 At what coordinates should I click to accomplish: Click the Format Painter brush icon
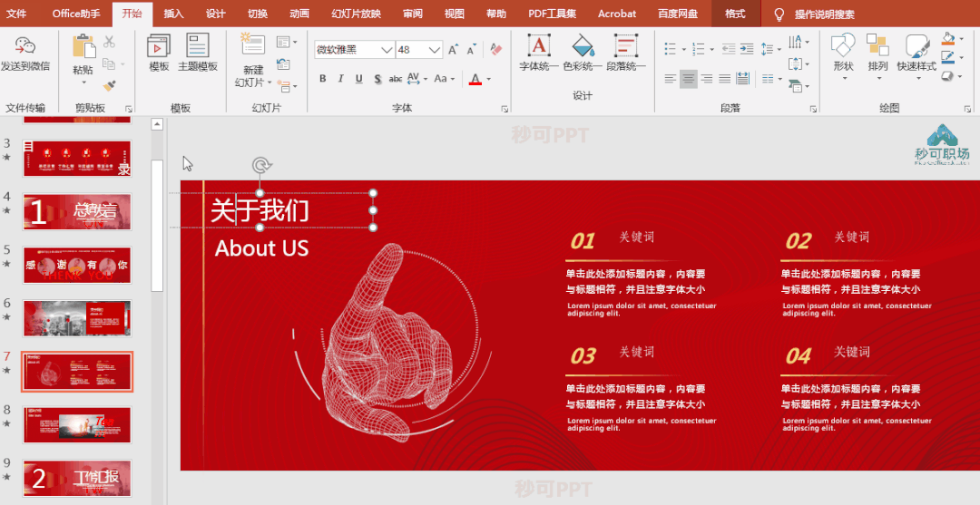(110, 85)
